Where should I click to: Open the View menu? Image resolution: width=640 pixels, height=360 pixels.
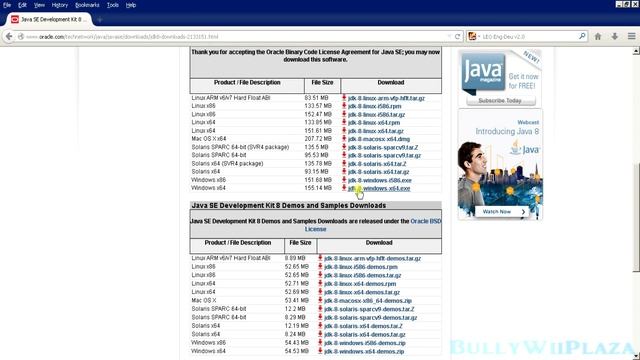tap(39, 5)
